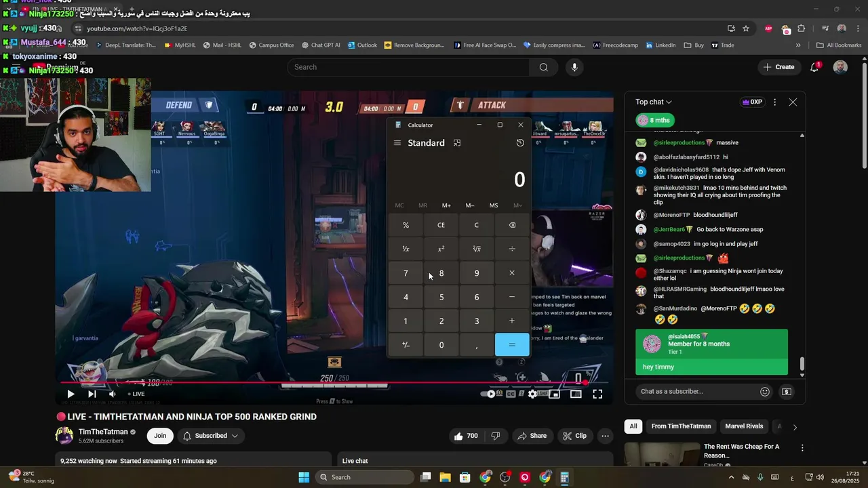Toggle closed captions CC button
The height and width of the screenshot is (488, 868).
(x=510, y=394)
